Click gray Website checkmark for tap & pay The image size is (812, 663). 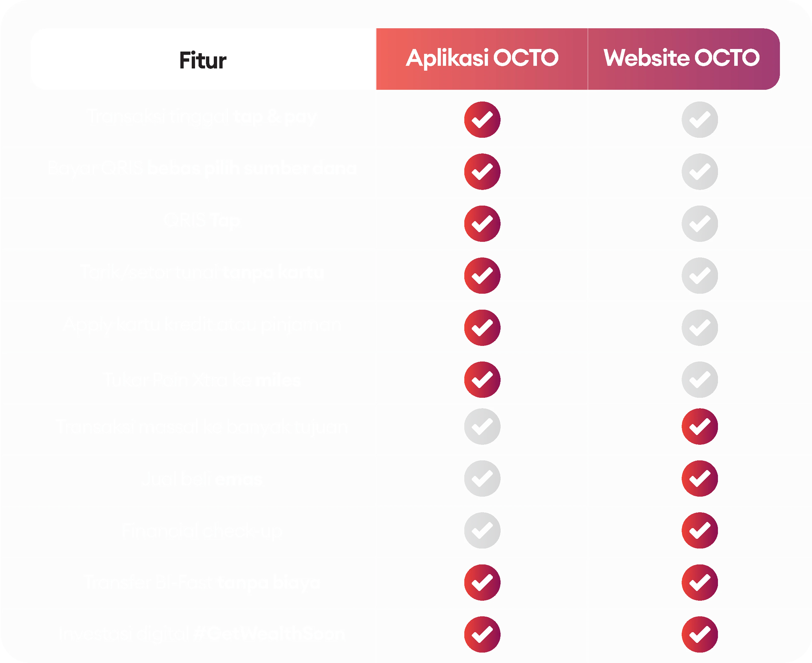699,120
